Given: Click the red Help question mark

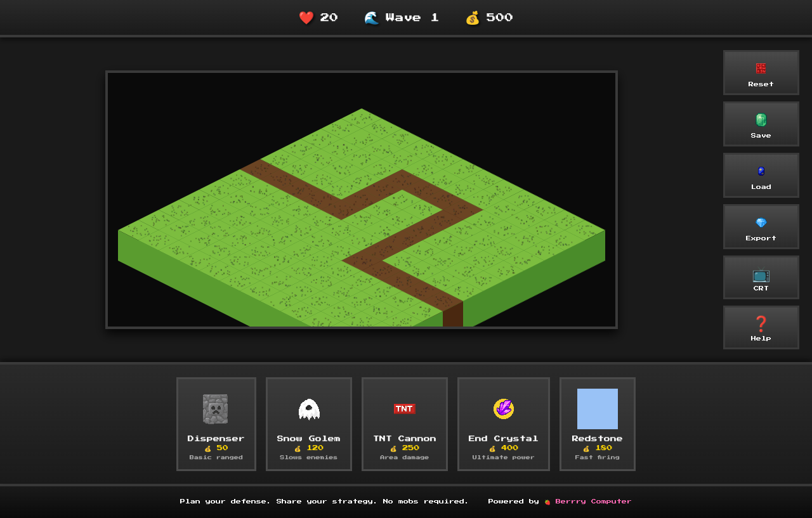Looking at the screenshot, I should (x=761, y=323).
